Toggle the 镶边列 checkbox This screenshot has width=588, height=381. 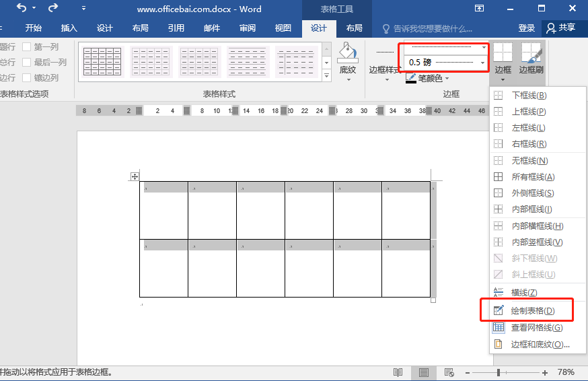point(27,77)
